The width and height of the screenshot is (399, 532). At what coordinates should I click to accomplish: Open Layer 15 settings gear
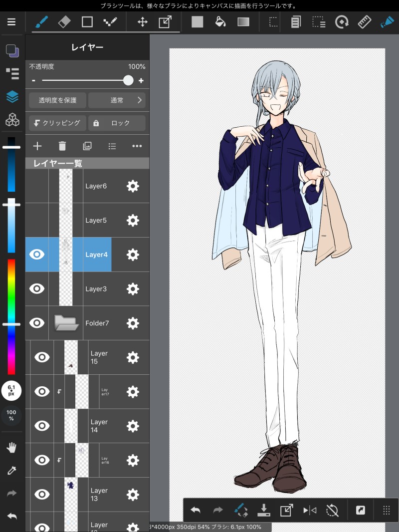tap(133, 357)
